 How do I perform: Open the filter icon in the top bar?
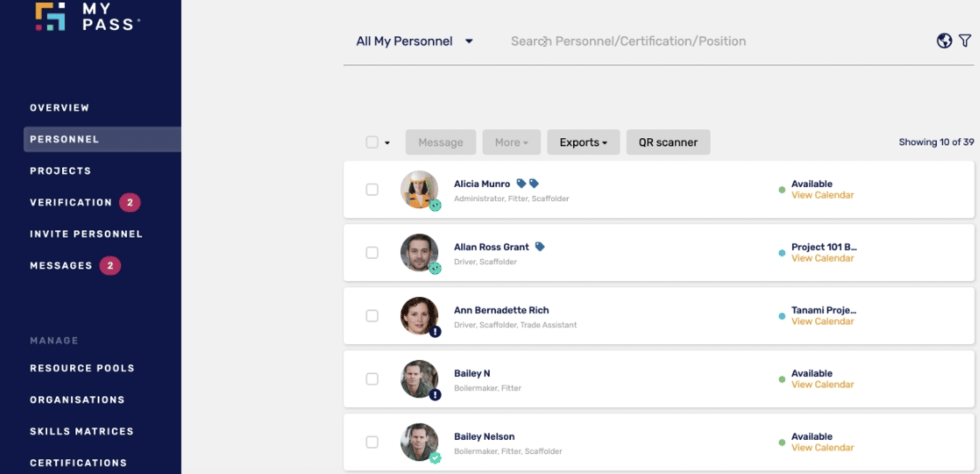966,41
